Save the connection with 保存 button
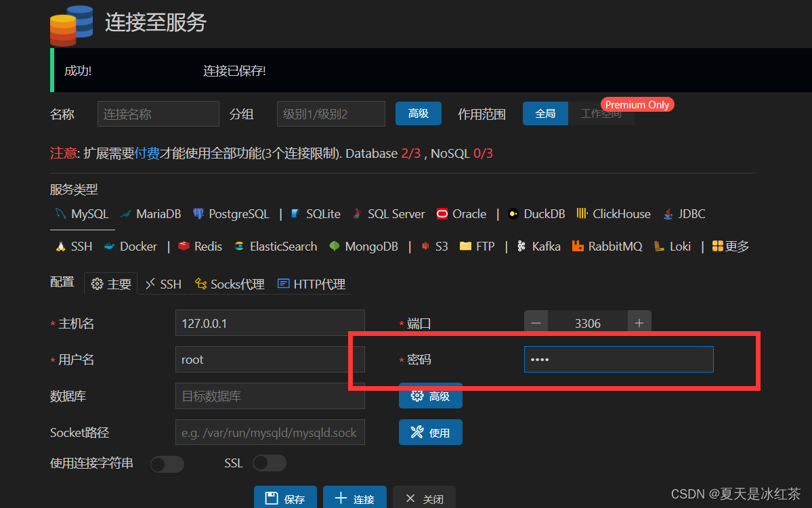 coord(285,498)
